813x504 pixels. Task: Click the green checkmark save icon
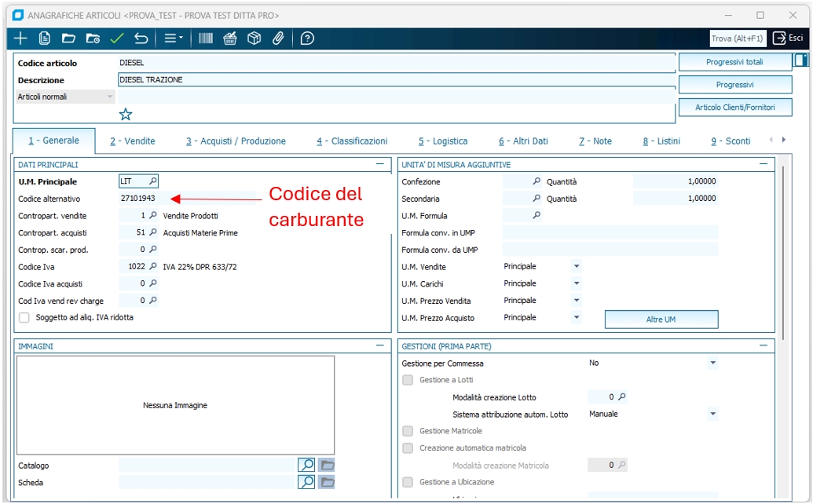pos(117,38)
